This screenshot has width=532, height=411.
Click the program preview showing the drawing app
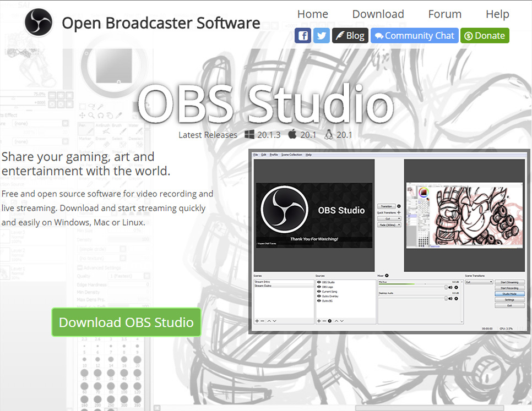(464, 216)
